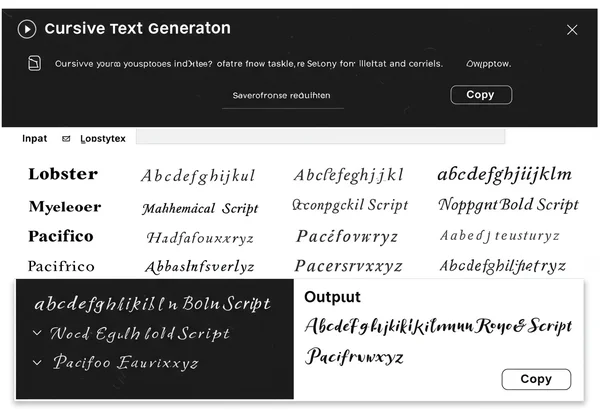Click the Pacifrvwxyz output line
Image resolution: width=600 pixels, height=420 pixels.
pyautogui.click(x=354, y=357)
